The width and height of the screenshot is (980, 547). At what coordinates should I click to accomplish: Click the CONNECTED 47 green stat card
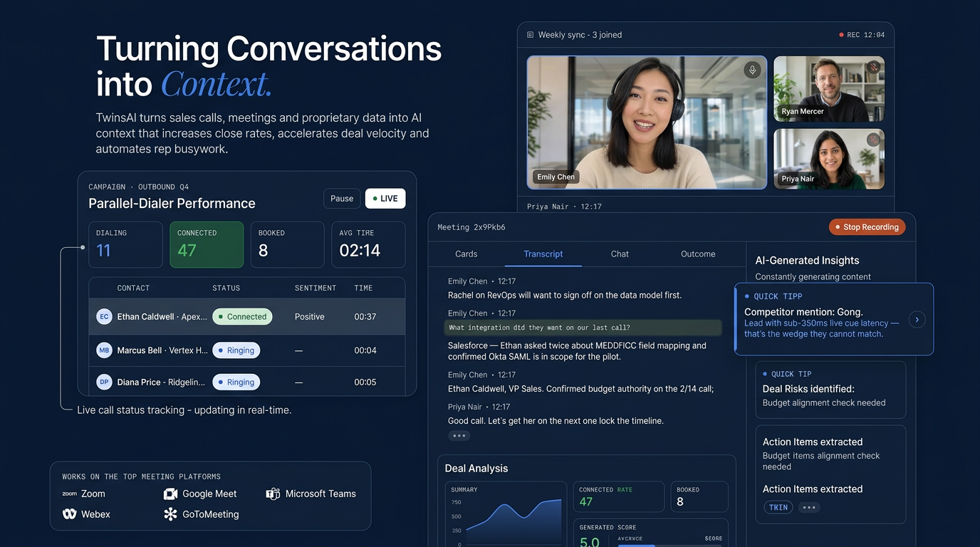point(207,244)
